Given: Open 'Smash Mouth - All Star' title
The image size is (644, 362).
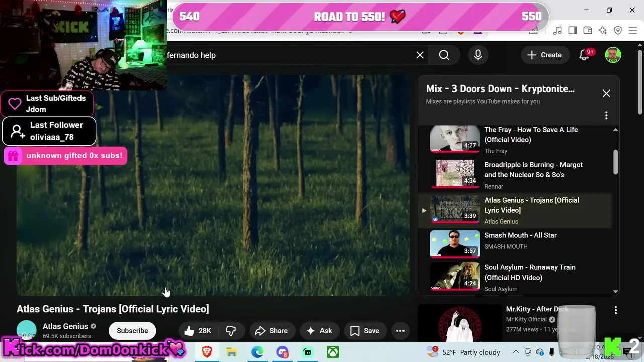Looking at the screenshot, I should point(520,235).
